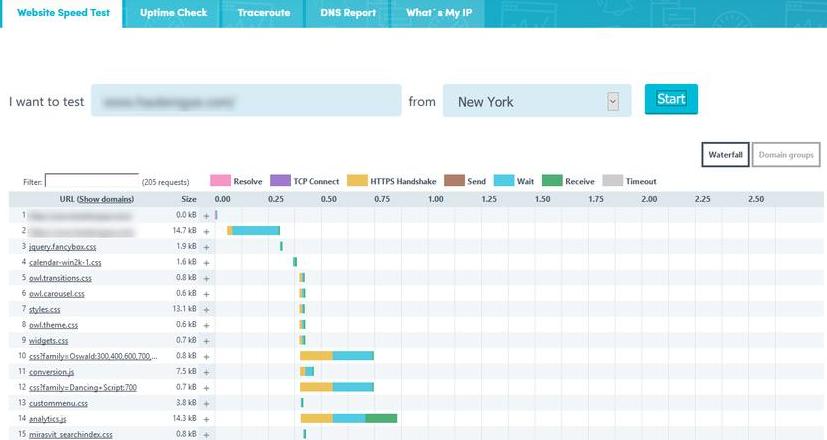Open the mirasvit_searchindex.css link
This screenshot has width=827, height=440.
tap(71, 434)
